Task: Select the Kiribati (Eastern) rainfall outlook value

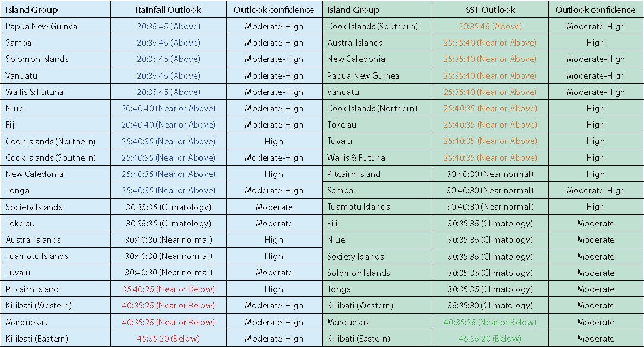Action: 168,338
